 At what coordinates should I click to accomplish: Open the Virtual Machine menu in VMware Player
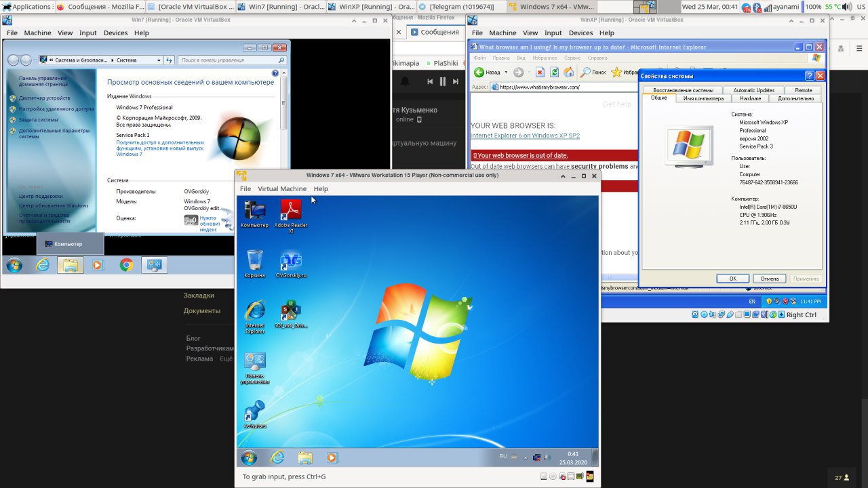click(x=282, y=189)
